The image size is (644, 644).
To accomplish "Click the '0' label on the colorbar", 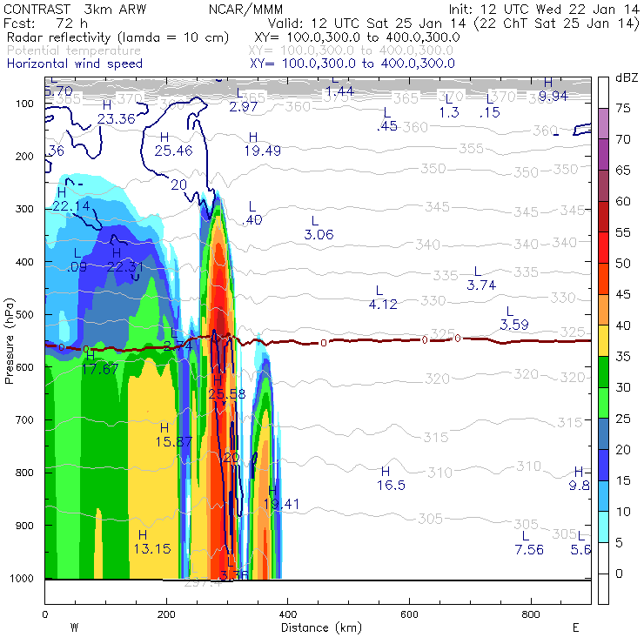I will tap(619, 574).
